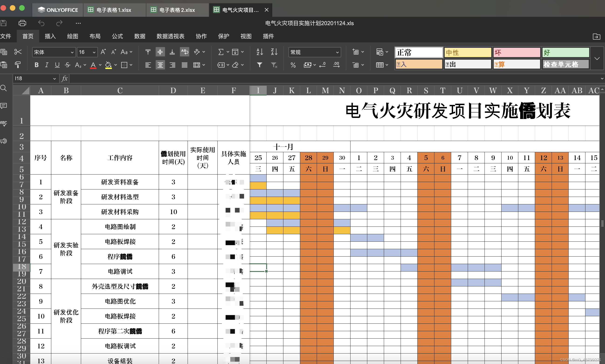Click the fx insert function button

(65, 79)
